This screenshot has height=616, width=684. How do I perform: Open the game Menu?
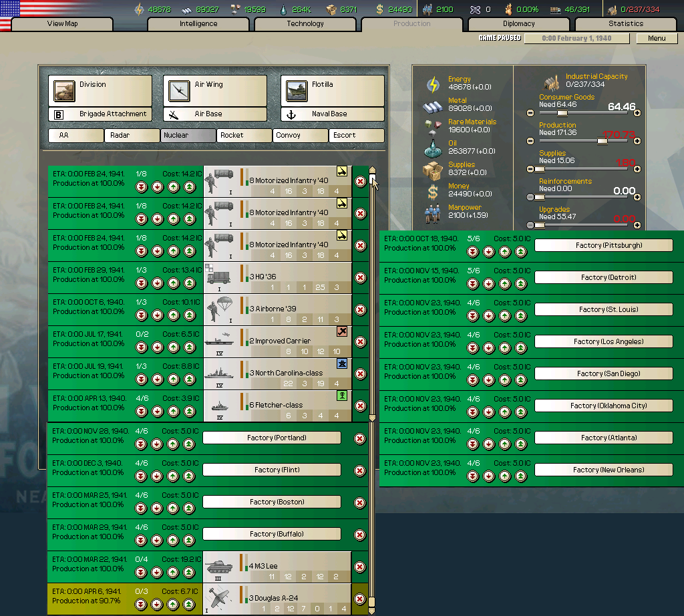657,38
